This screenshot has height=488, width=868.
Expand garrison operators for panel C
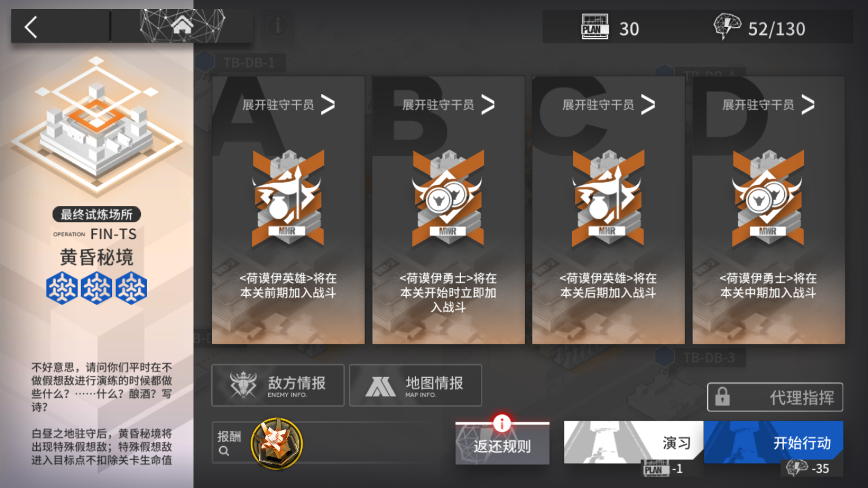click(x=609, y=105)
